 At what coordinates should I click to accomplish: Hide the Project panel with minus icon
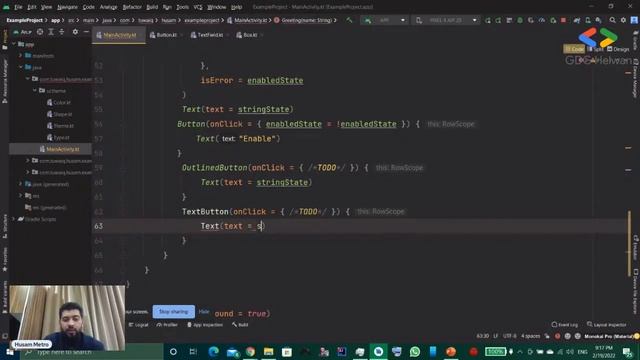[x=86, y=32]
